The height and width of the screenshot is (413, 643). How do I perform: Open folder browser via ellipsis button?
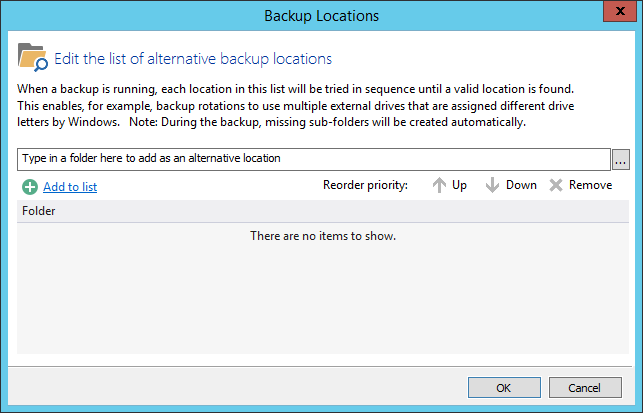click(621, 159)
